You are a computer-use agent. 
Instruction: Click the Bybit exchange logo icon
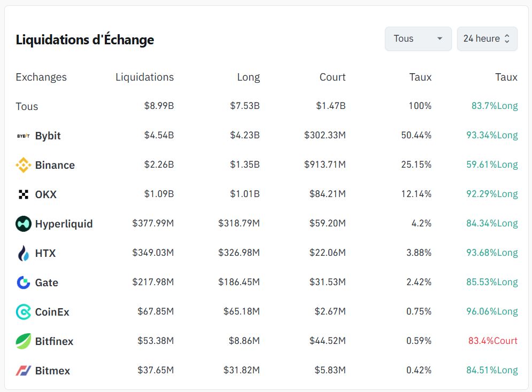(24, 136)
